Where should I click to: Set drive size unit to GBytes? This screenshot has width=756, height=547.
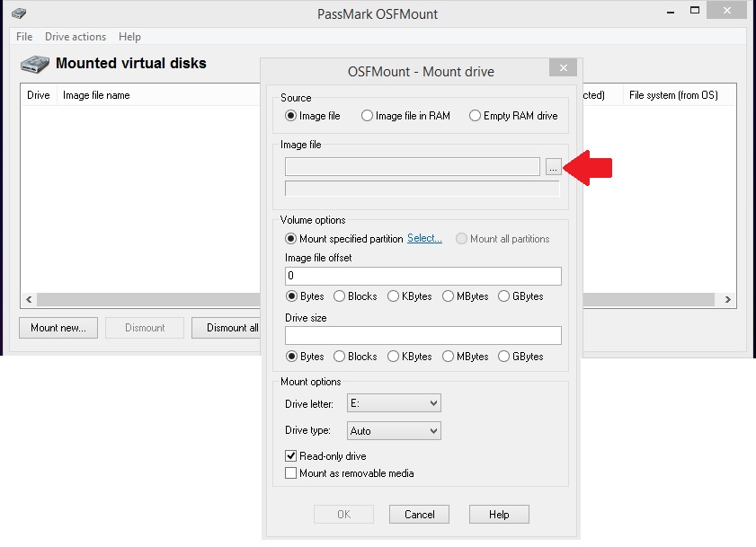pos(520,357)
